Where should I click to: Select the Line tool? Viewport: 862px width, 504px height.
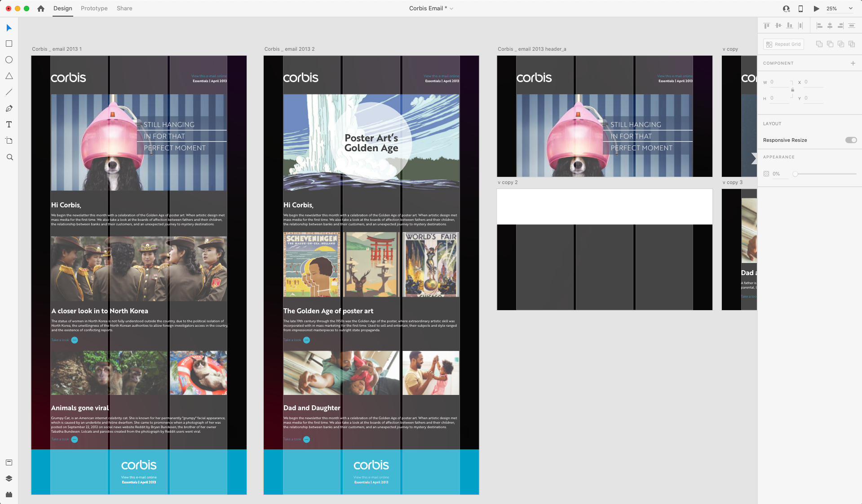coord(9,92)
